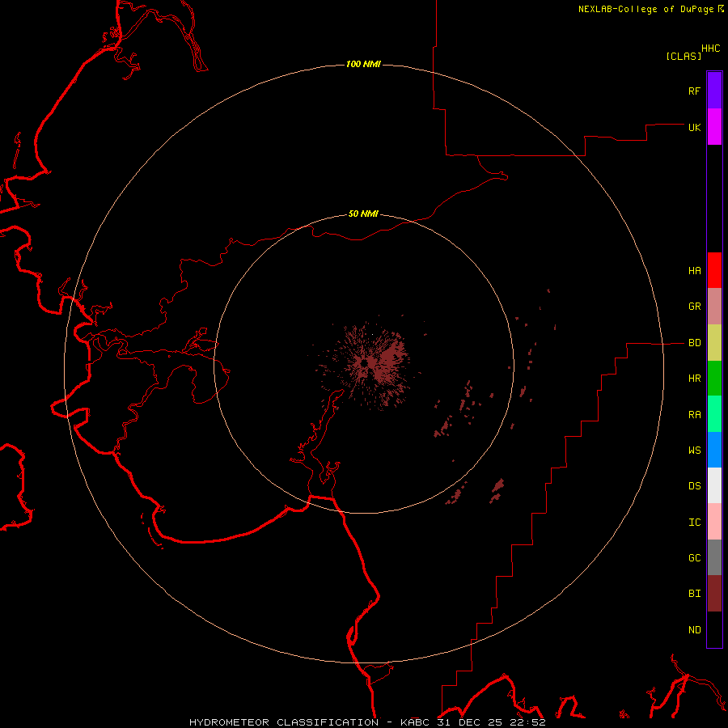Click the DS white legend swatch

pyautogui.click(x=714, y=485)
